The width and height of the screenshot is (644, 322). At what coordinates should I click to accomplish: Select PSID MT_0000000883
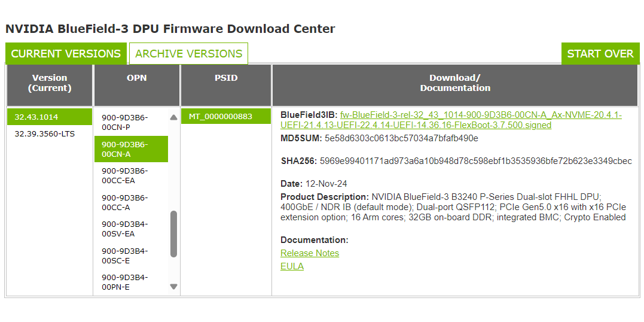pos(226,116)
